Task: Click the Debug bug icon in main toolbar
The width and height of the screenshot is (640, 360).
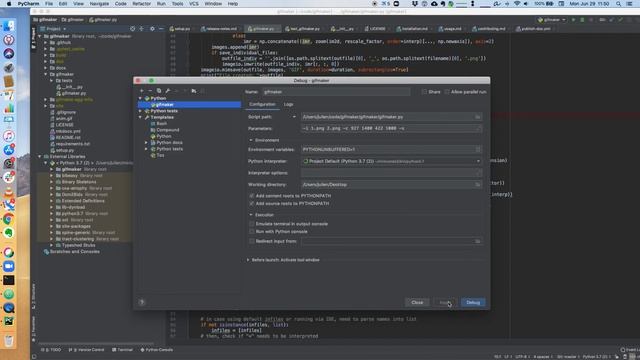Action: (x=582, y=20)
